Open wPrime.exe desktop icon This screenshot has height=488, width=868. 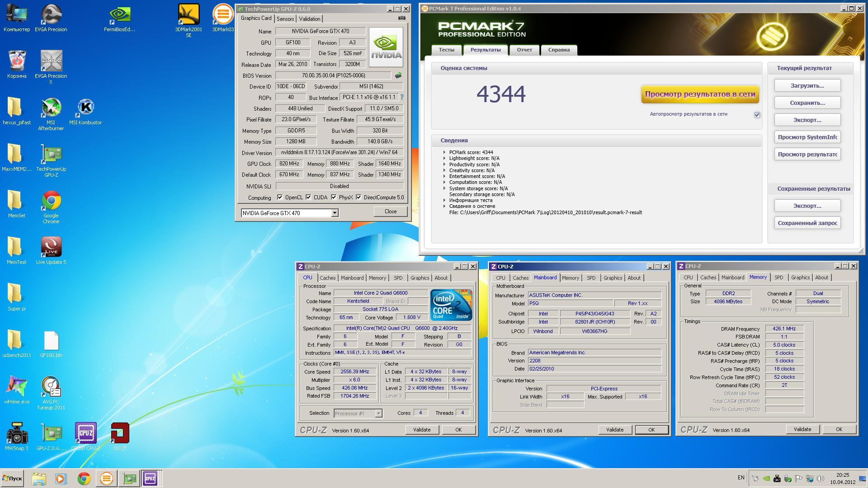(x=17, y=390)
